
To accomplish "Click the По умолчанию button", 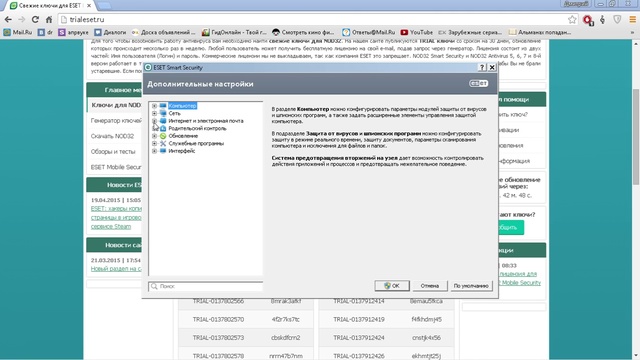I will pos(471,286).
